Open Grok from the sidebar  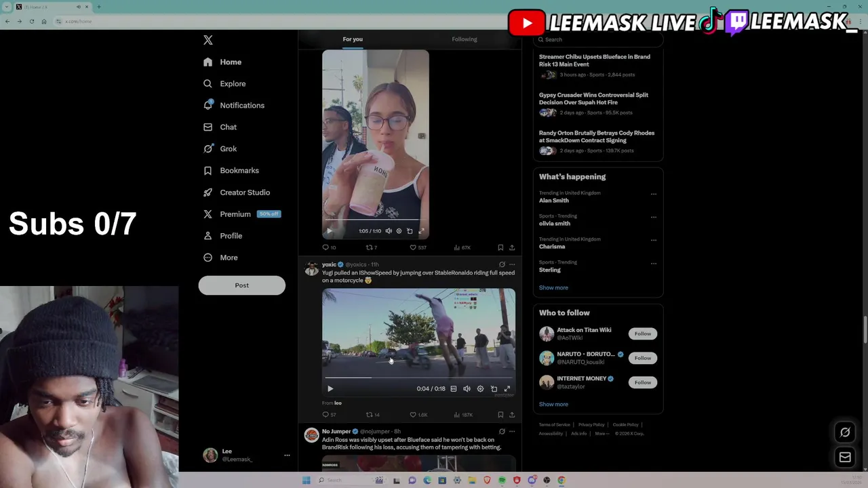click(220, 148)
